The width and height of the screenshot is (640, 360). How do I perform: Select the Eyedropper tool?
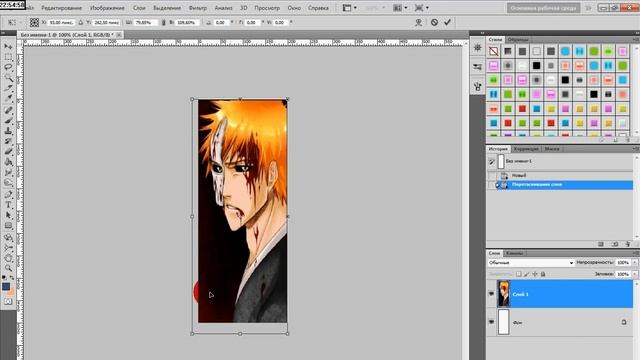click(x=8, y=98)
